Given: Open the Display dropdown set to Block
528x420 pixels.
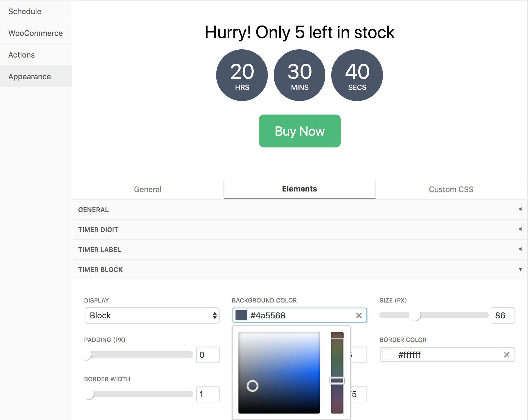Looking at the screenshot, I should point(152,315).
